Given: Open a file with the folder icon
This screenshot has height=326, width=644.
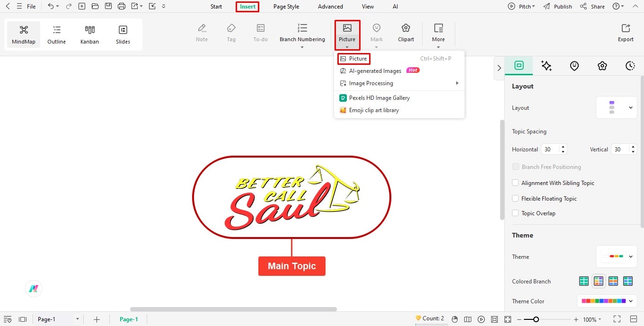Looking at the screenshot, I should point(95,7).
